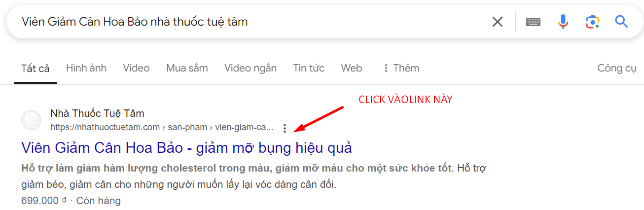Open the Công cụ tools options
This screenshot has height=210, width=644.
[x=617, y=68]
